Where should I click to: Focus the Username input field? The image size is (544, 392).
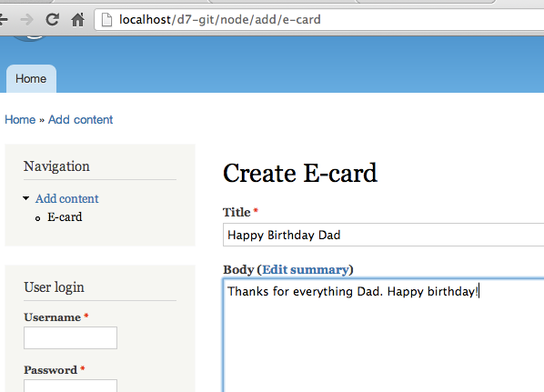[70, 337]
